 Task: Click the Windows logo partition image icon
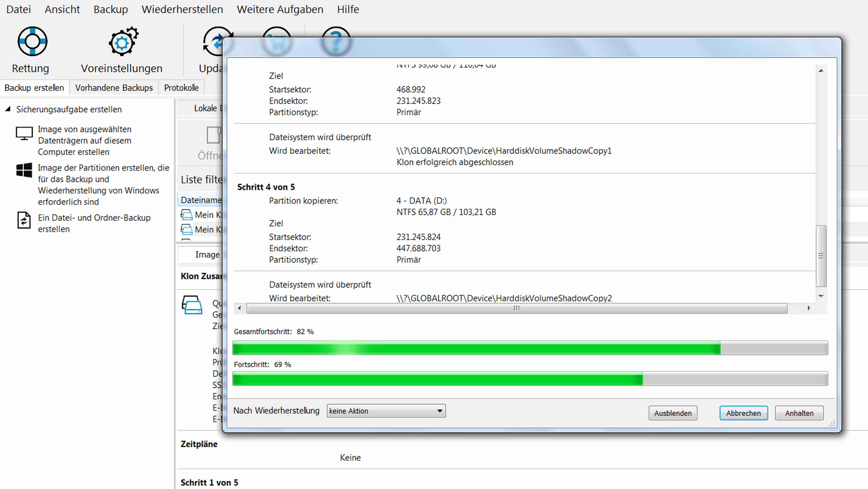(24, 170)
